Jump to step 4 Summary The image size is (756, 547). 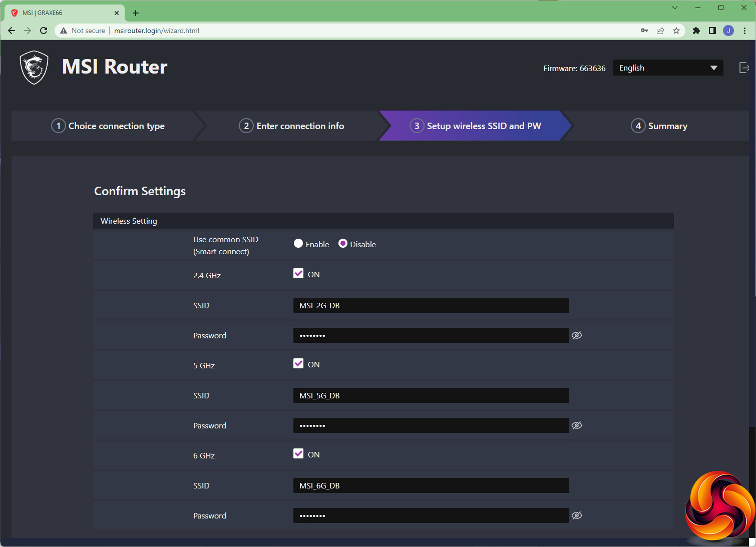[x=659, y=126]
